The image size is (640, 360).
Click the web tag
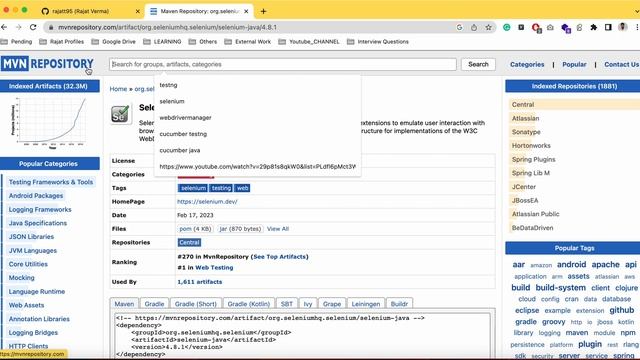[242, 188]
